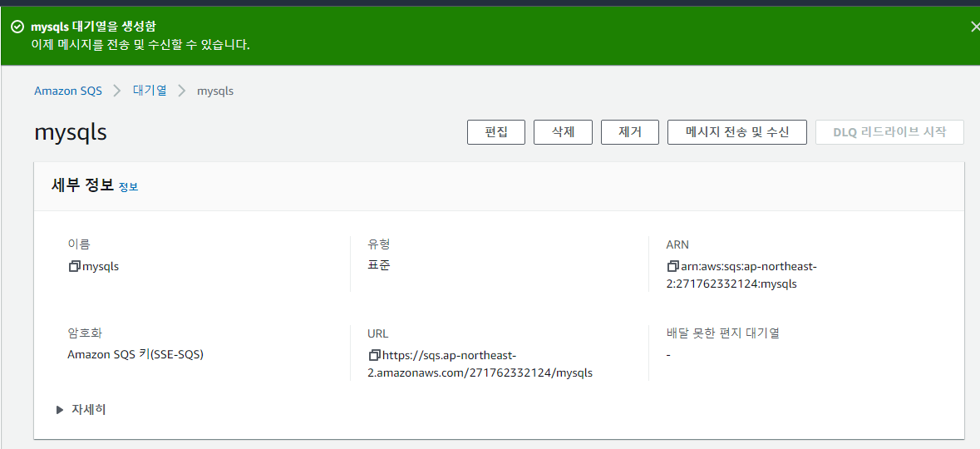Select Amazon SQS 키(SSE-SQS) encryption value
980x449 pixels.
135,354
